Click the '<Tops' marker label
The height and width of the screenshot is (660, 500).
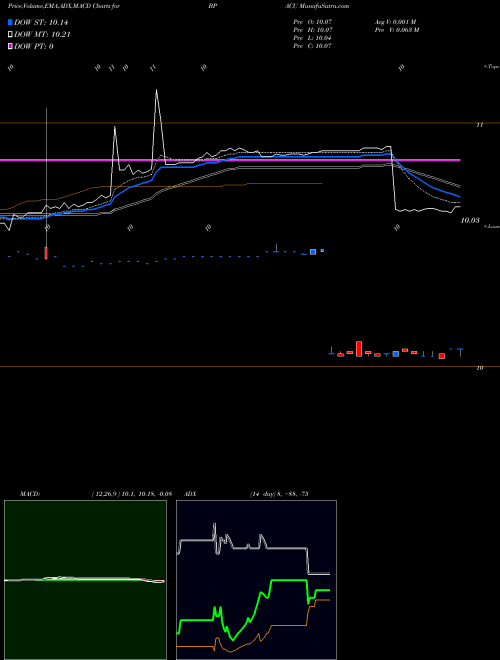[x=491, y=67]
